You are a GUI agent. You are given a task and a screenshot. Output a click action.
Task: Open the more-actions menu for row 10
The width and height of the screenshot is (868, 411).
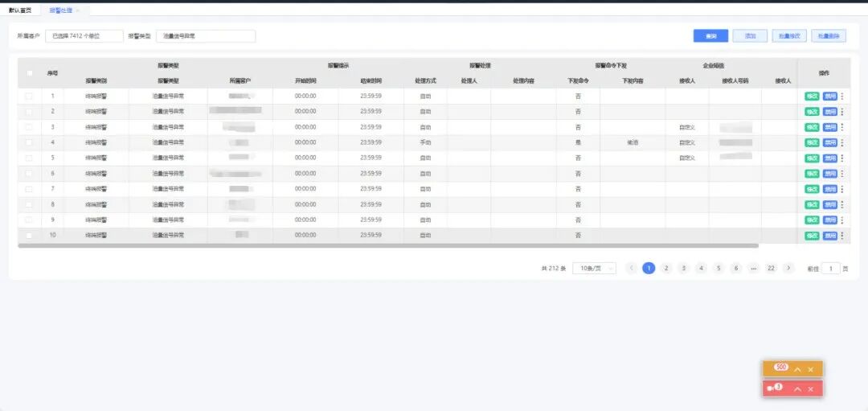click(x=842, y=236)
